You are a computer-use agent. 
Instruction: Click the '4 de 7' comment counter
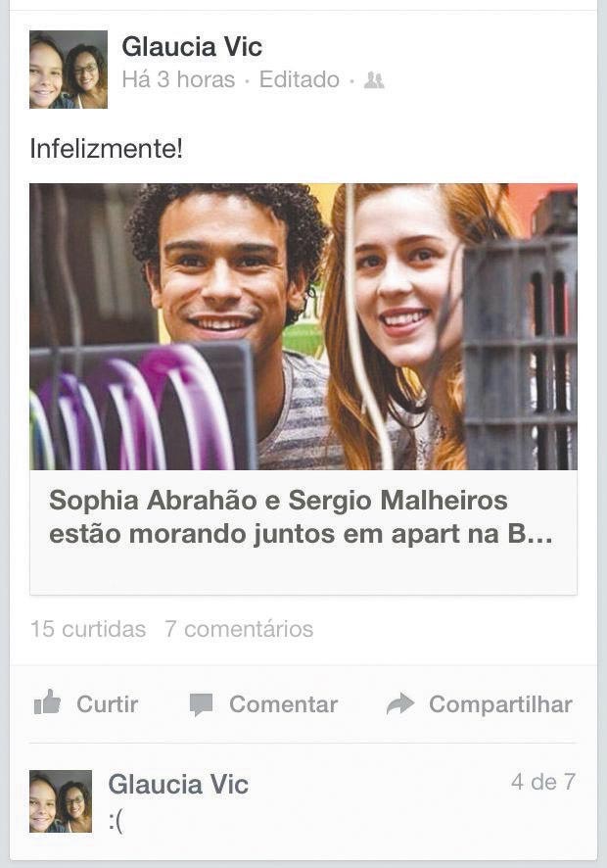[x=543, y=782]
